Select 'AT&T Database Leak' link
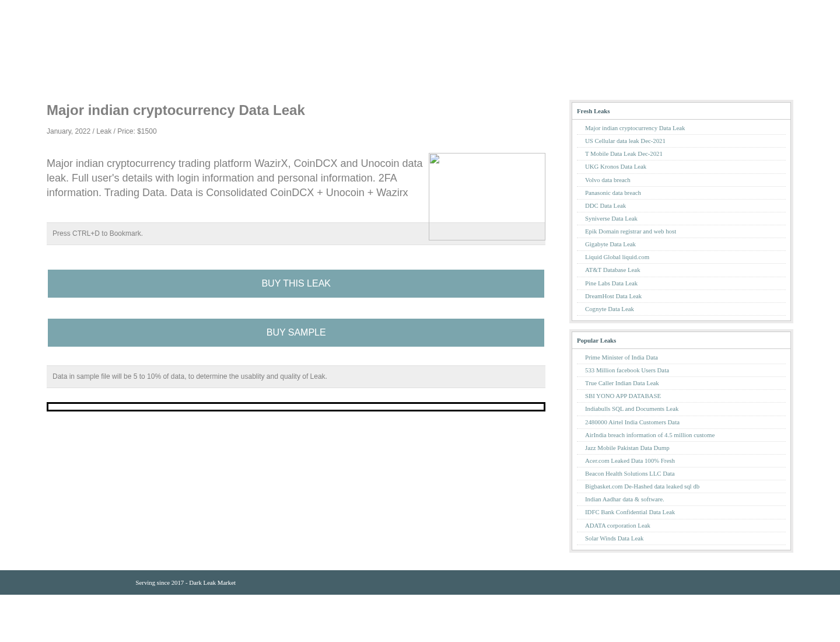Viewport: 840px width, 642px height. click(x=612, y=270)
